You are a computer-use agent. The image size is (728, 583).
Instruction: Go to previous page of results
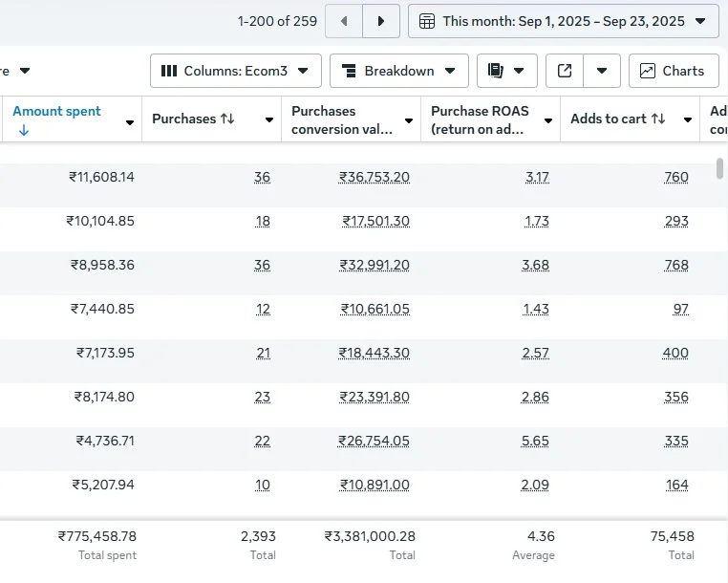(x=344, y=21)
